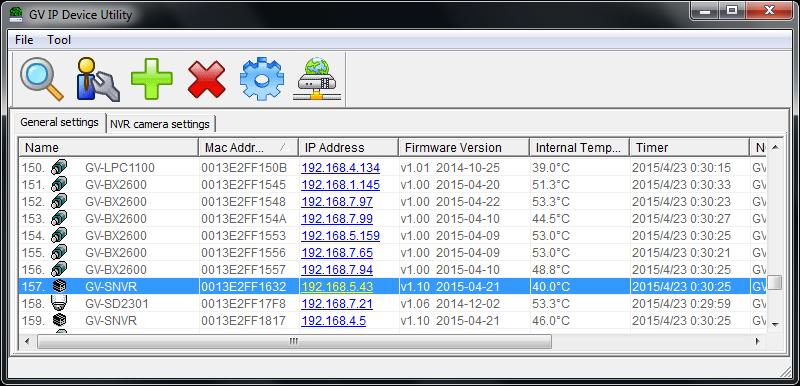Select the GV-SD2301 device name
Screen dimensions: 800x386
click(x=117, y=304)
